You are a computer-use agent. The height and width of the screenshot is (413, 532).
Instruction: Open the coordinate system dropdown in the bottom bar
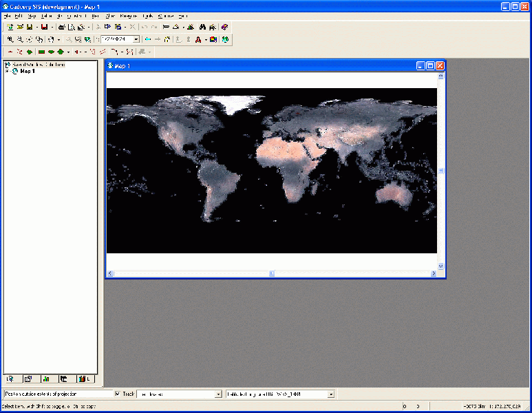(331, 394)
